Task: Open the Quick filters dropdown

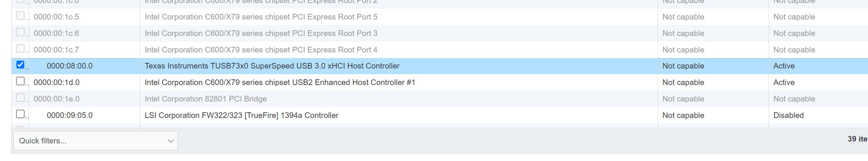Action: [95, 141]
